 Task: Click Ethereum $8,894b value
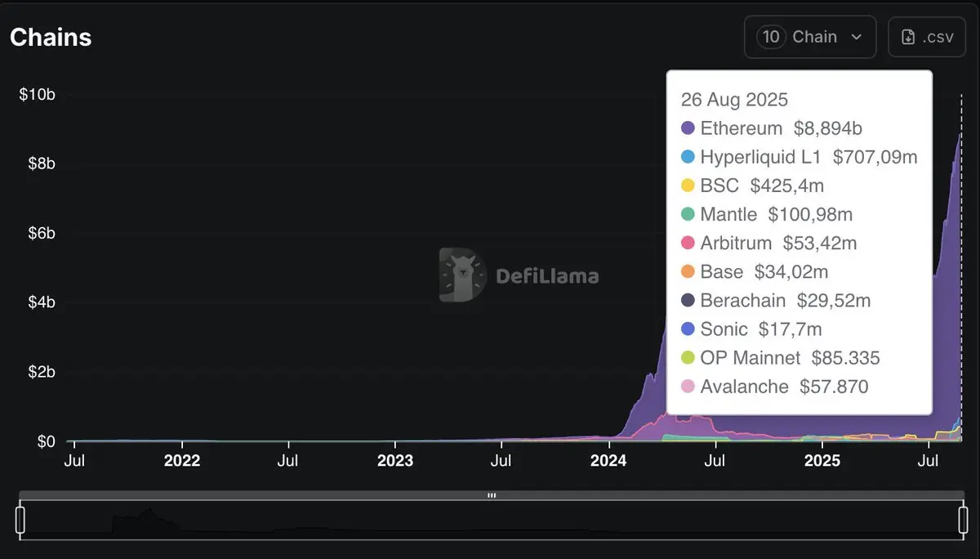click(x=828, y=128)
